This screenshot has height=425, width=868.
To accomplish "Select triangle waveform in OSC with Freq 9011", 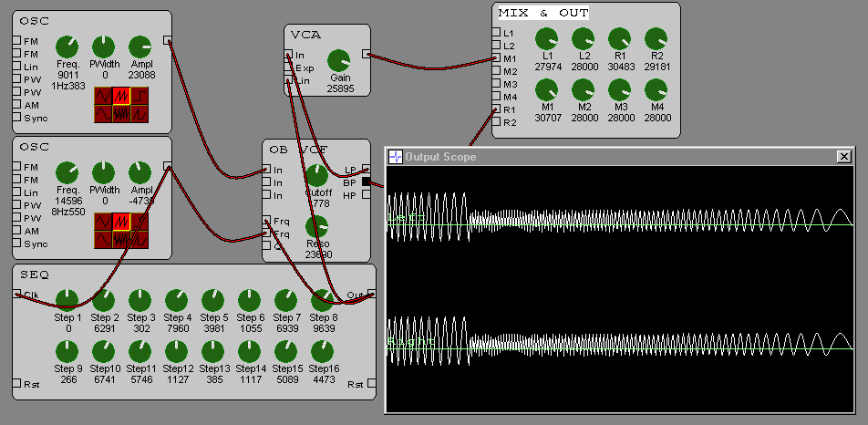I will point(103,96).
